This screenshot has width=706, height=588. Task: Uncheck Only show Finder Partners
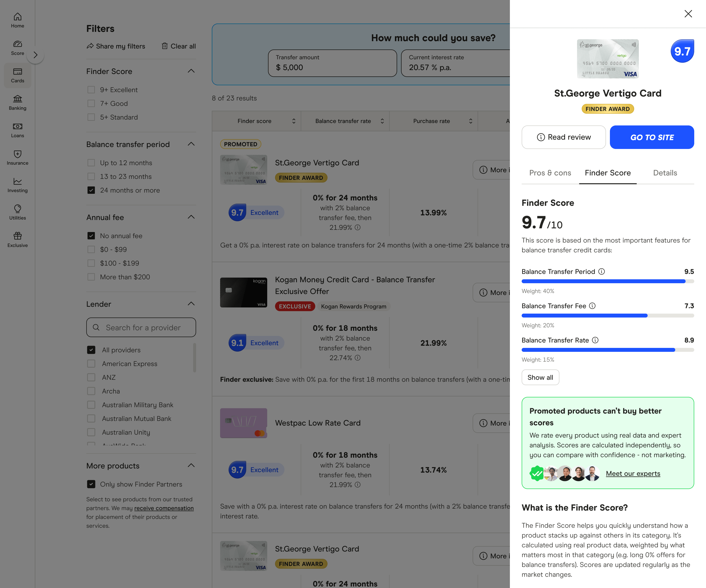click(x=91, y=484)
